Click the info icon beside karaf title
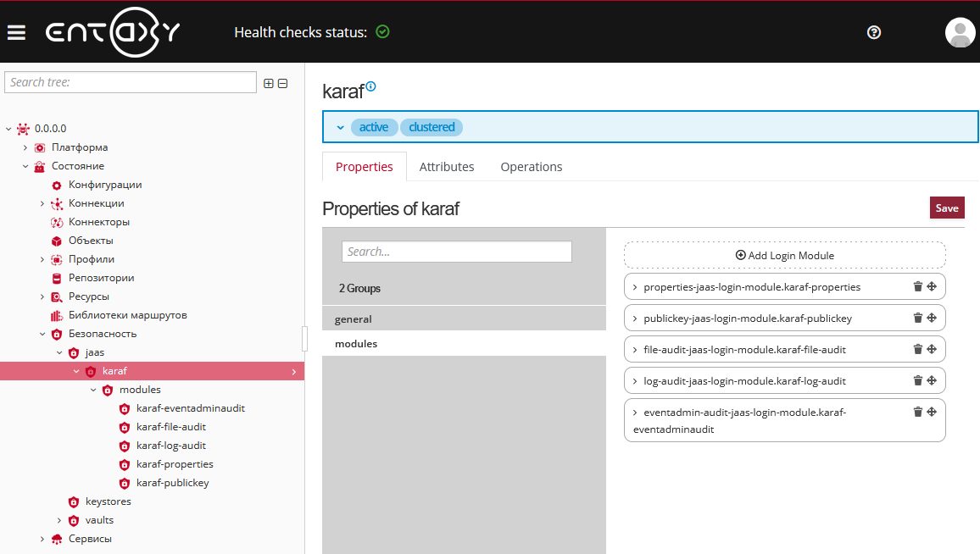 370,86
